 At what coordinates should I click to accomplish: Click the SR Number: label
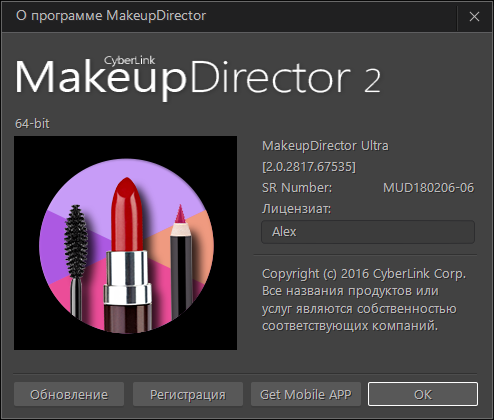click(297, 188)
